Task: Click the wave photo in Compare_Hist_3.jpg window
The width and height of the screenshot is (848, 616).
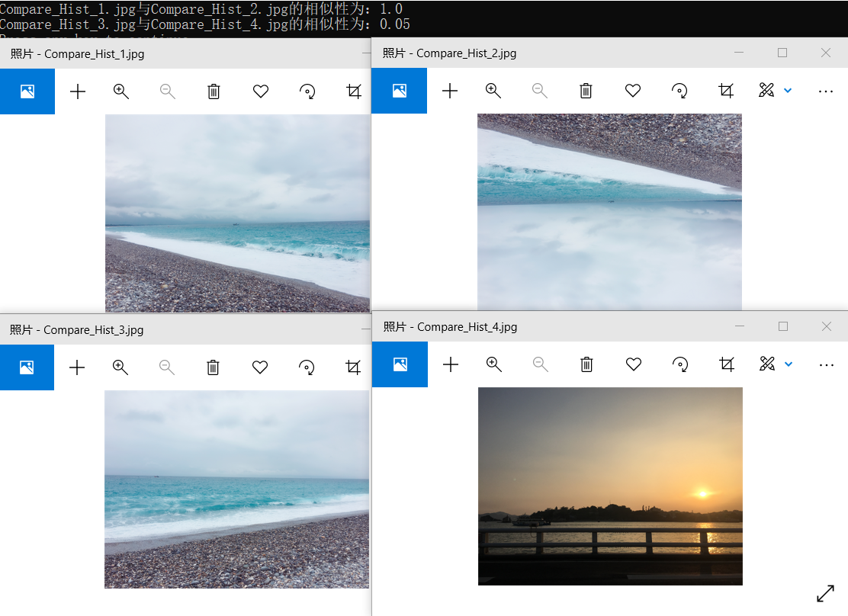Action: (237, 489)
